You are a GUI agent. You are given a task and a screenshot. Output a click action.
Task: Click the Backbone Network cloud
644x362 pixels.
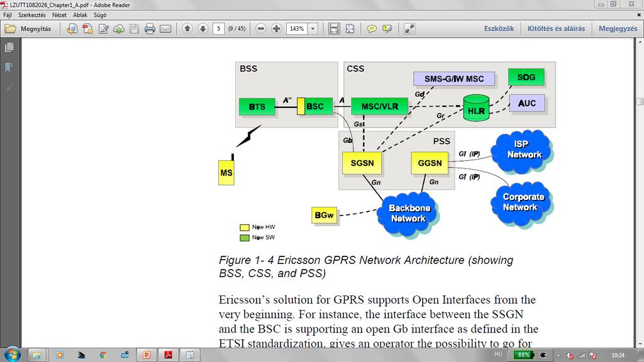click(x=409, y=214)
